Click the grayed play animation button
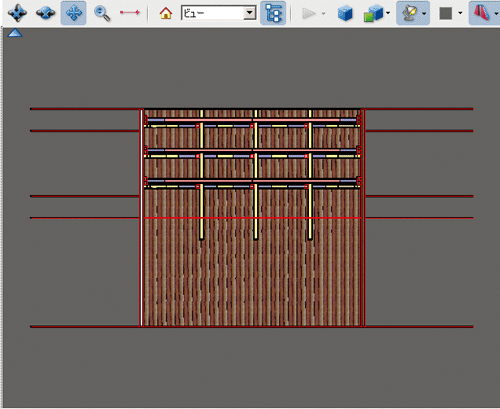Viewport: 500px width, 409px height. (308, 13)
